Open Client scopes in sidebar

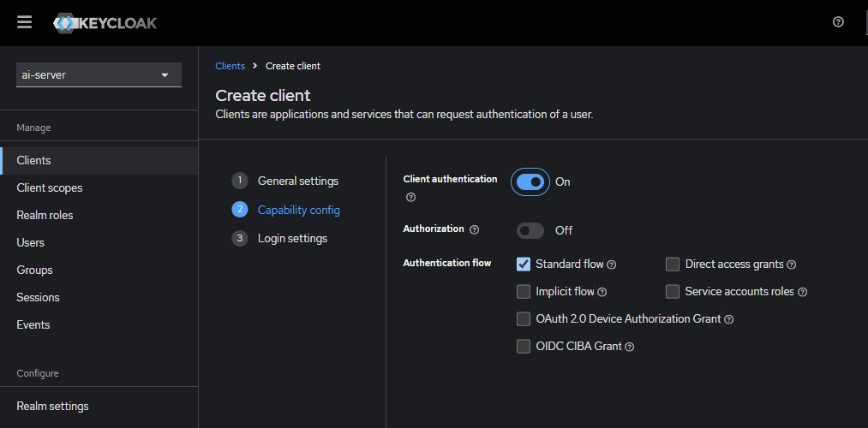click(x=99, y=188)
